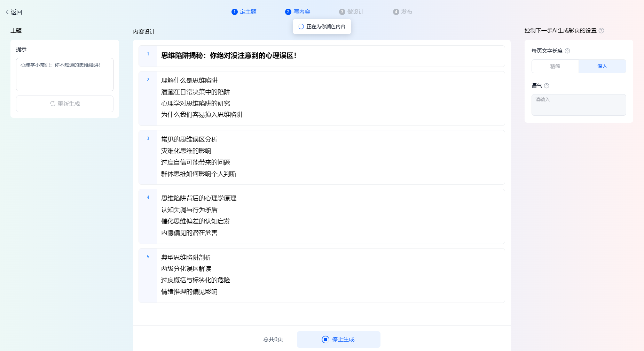Click line 认知失调与行为矛盾
Screen dimensions: 644x351
click(x=189, y=210)
